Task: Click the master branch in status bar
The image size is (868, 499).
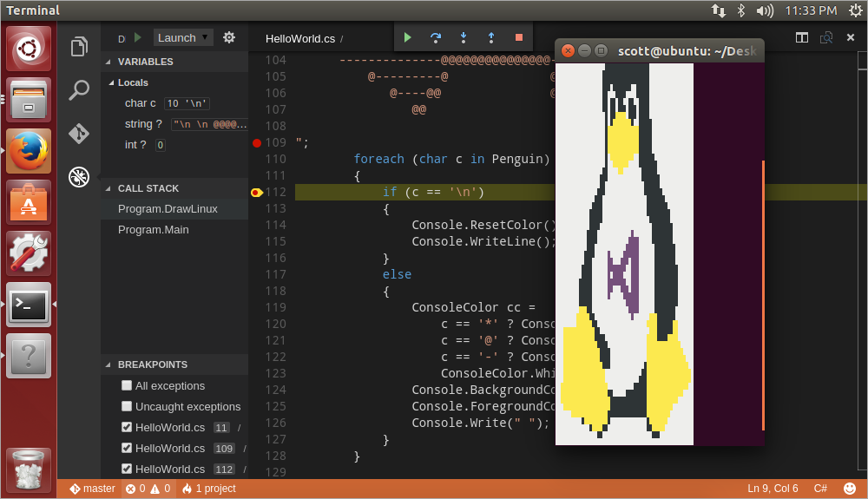Action: click(x=93, y=489)
